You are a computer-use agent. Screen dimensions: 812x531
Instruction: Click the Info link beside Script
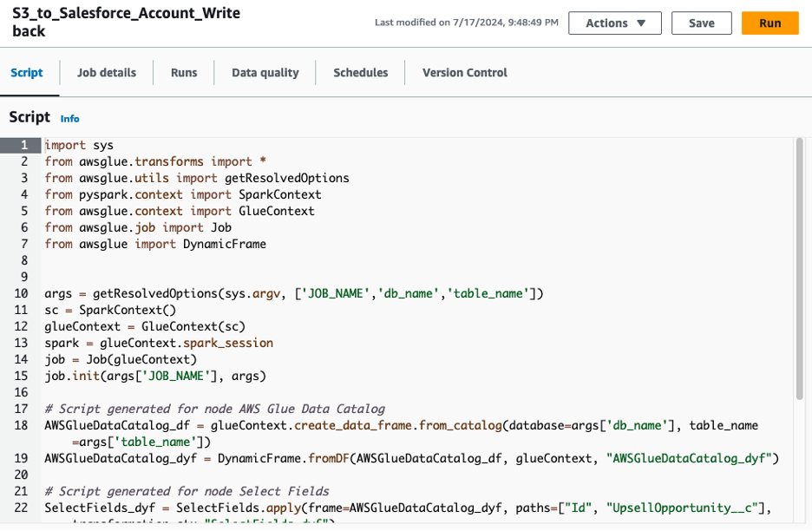[70, 119]
